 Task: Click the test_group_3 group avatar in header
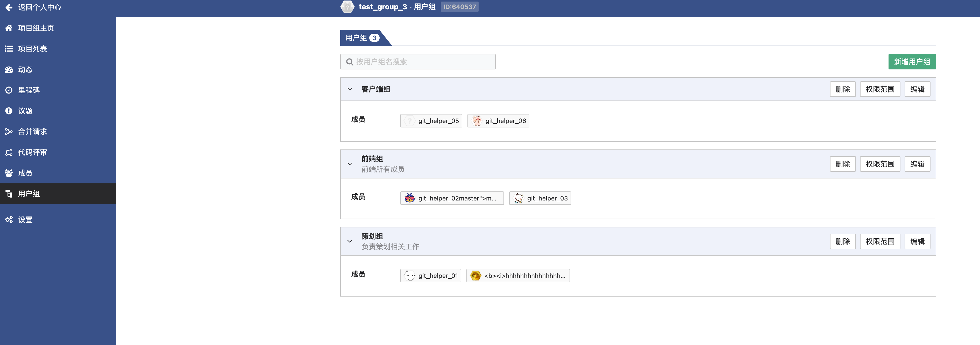click(347, 7)
